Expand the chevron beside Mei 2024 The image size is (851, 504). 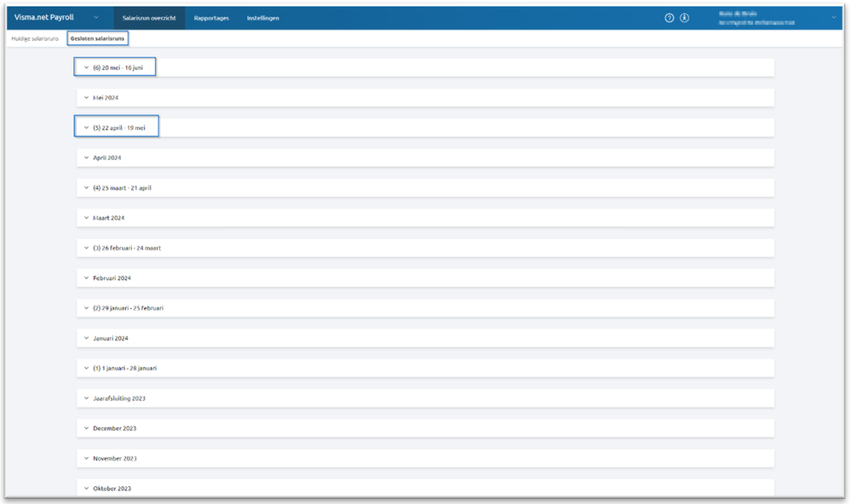86,98
